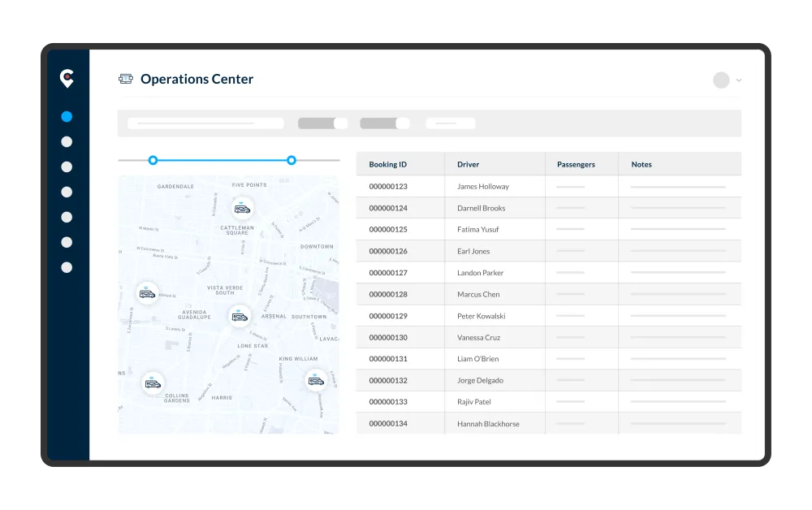Click booking ID 000000132

point(388,381)
